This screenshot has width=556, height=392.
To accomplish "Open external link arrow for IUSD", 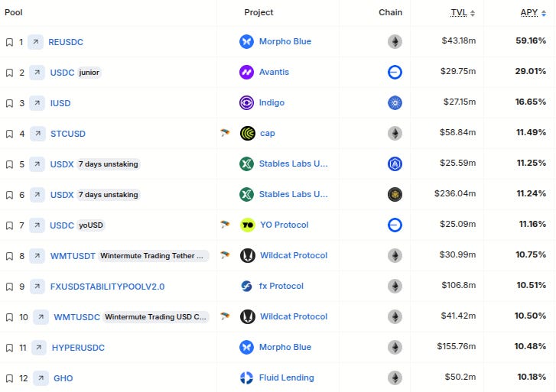I will [x=37, y=103].
